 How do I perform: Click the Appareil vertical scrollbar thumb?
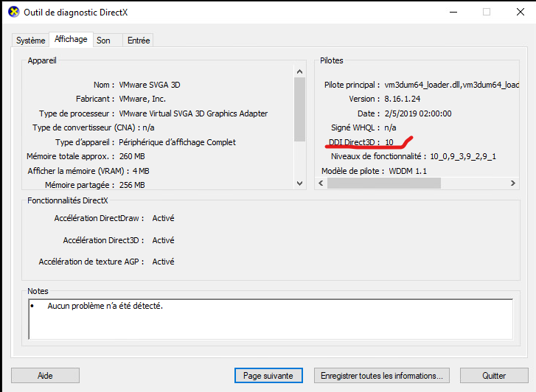(300, 109)
